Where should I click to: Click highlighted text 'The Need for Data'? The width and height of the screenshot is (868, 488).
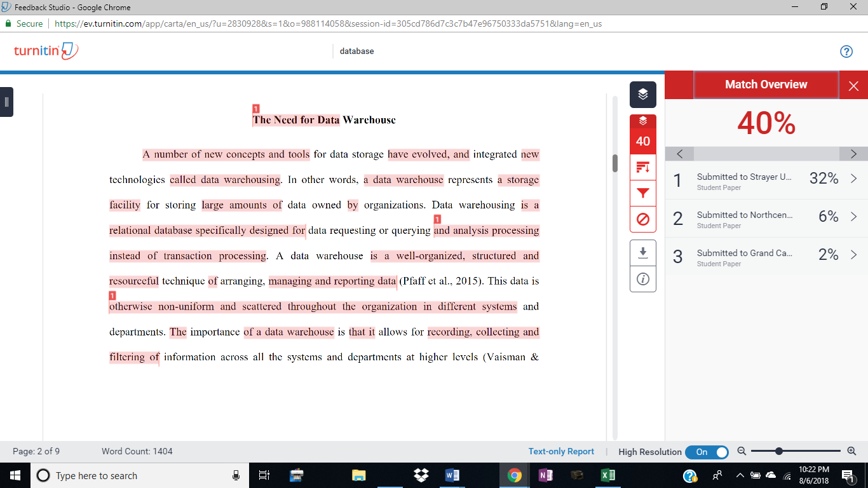coord(296,119)
